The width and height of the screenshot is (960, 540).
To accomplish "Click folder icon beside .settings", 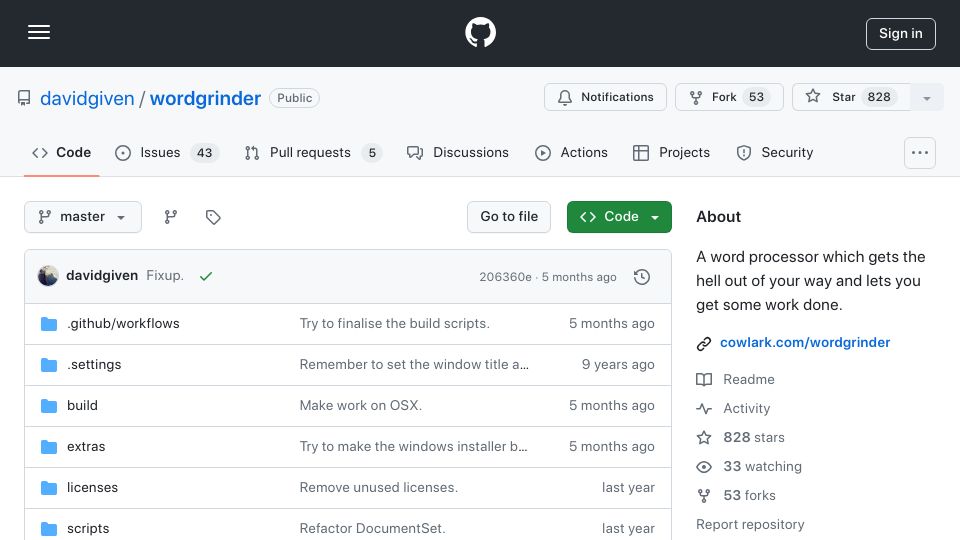I will (49, 365).
